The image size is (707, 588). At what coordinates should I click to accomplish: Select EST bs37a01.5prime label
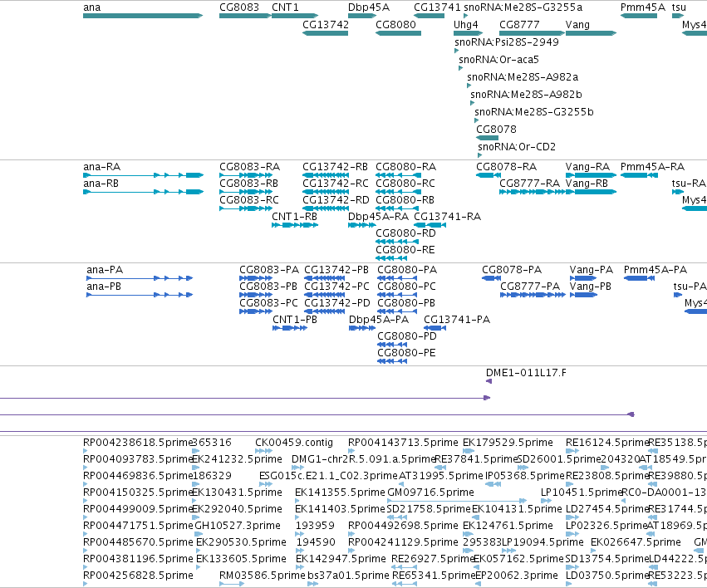[348, 576]
